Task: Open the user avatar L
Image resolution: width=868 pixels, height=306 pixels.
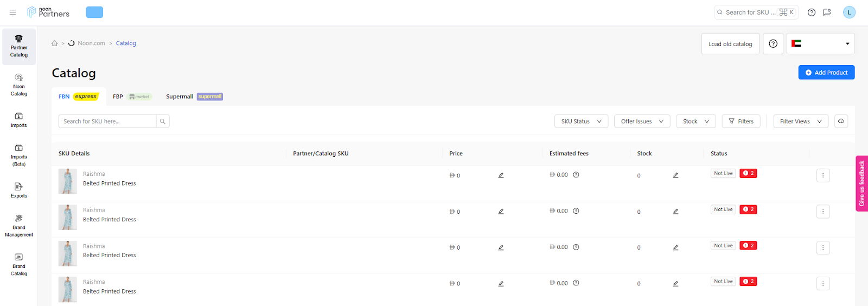Action: pyautogui.click(x=849, y=12)
